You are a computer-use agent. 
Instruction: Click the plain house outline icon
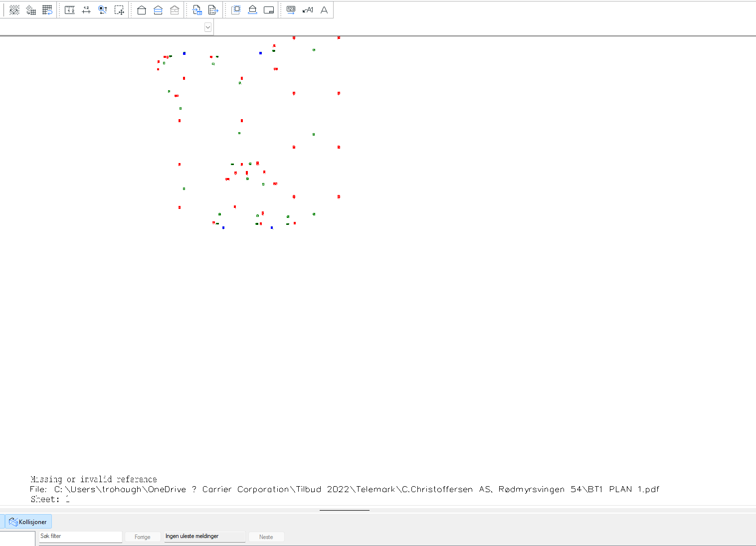(142, 10)
